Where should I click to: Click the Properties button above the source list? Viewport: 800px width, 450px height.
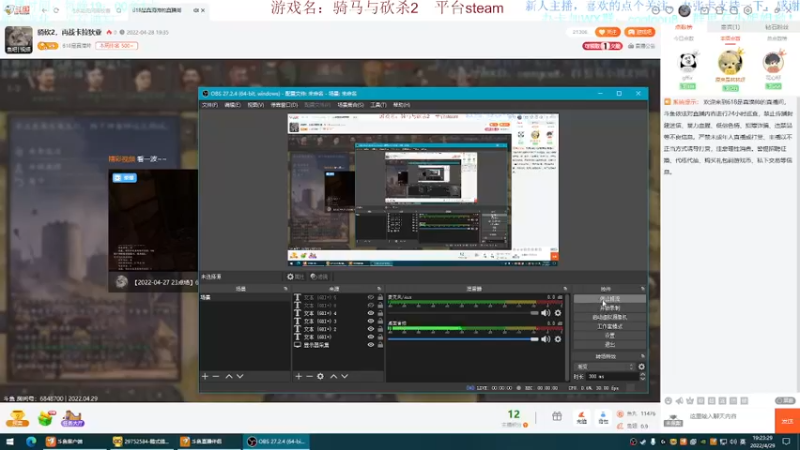tap(295, 277)
